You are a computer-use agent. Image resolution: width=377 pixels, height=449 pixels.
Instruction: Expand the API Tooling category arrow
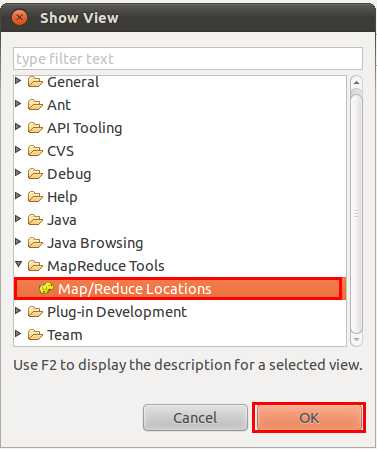pos(19,127)
